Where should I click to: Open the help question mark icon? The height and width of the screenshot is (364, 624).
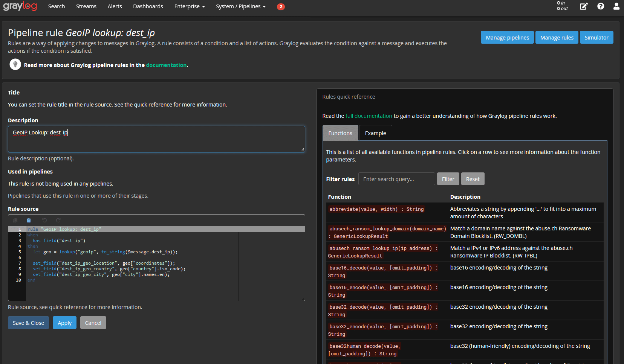pyautogui.click(x=601, y=6)
